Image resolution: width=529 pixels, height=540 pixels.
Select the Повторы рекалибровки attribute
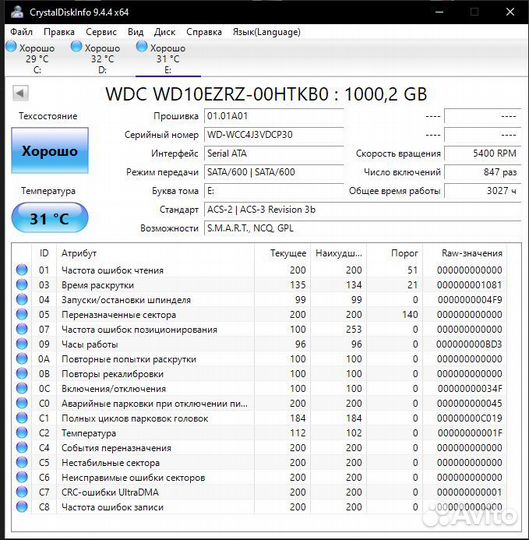(x=112, y=374)
